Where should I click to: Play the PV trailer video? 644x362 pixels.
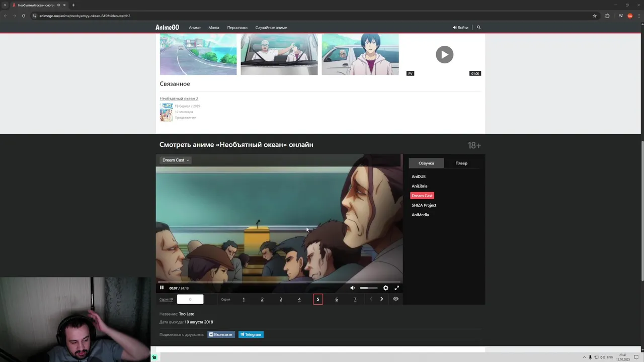pos(444,54)
